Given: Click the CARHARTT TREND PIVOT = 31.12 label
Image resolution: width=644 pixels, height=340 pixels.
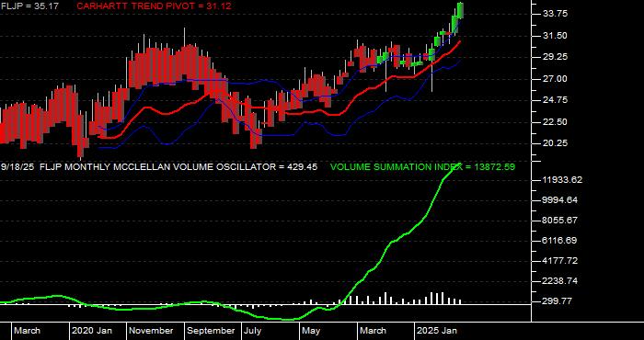Looking at the screenshot, I should (x=154, y=6).
